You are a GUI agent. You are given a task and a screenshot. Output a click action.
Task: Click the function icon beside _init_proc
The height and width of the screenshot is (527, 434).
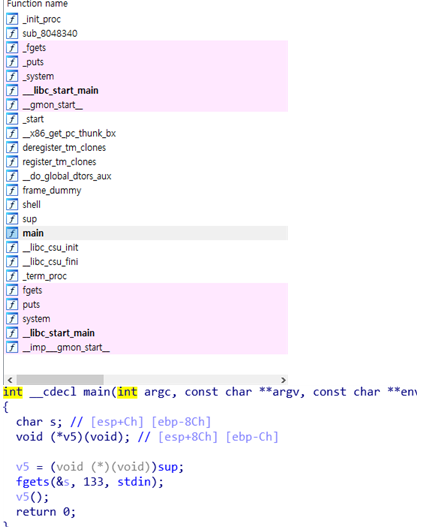(12, 19)
